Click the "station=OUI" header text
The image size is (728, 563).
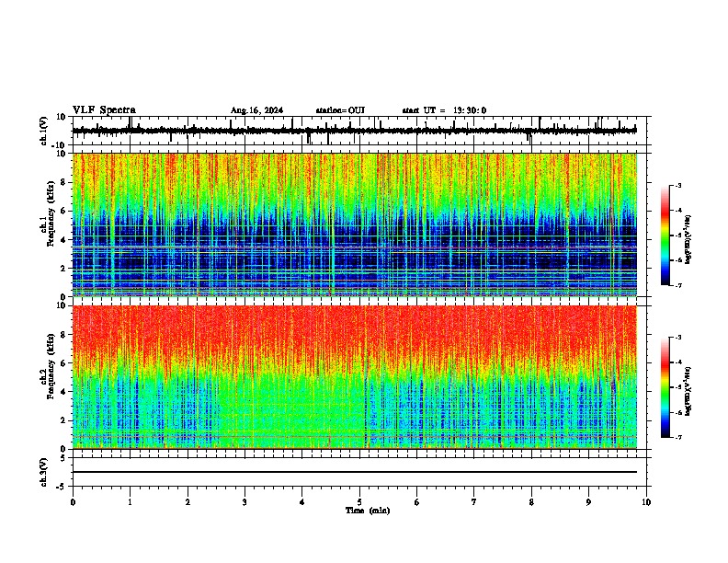click(340, 110)
